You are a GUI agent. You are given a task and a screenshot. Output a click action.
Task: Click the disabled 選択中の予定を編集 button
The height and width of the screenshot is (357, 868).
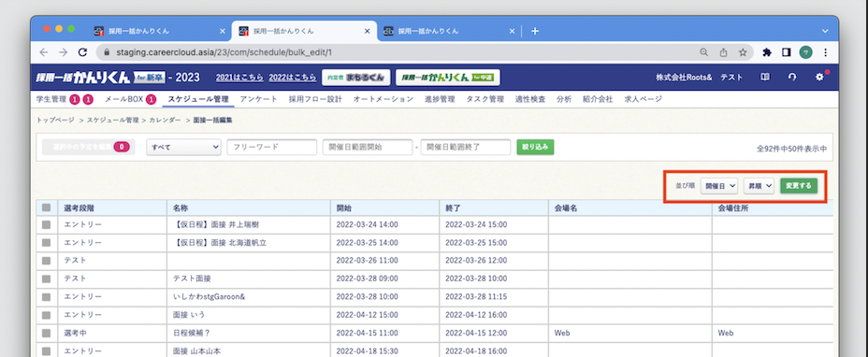pyautogui.click(x=89, y=147)
